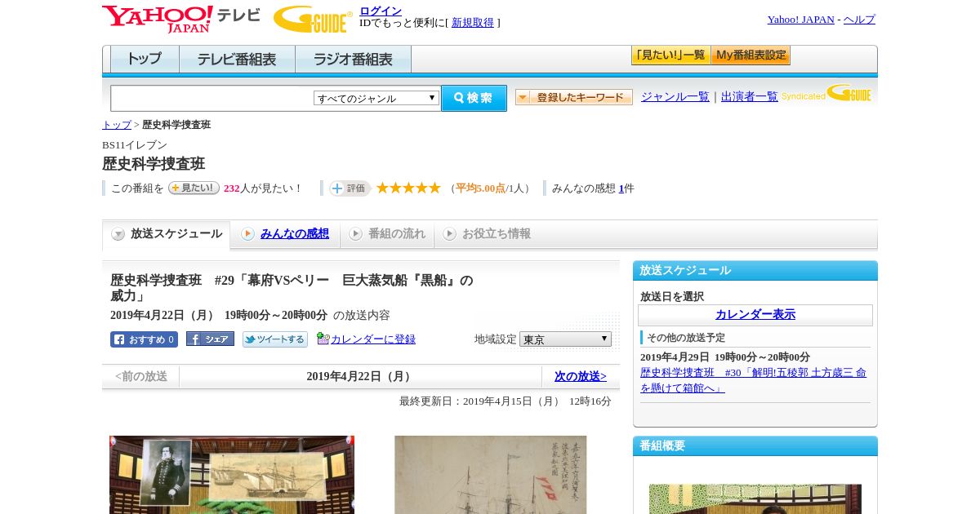This screenshot has height=514, width=980.
Task: Switch to the ラジオ番組表 tab
Action: pyautogui.click(x=353, y=60)
